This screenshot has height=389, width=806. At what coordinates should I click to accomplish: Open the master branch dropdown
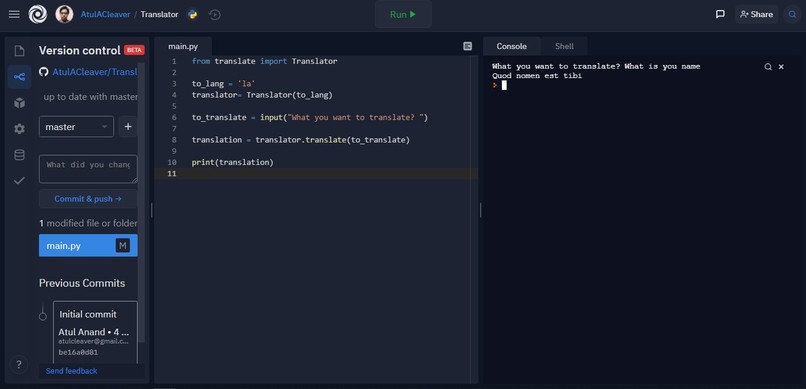[76, 126]
